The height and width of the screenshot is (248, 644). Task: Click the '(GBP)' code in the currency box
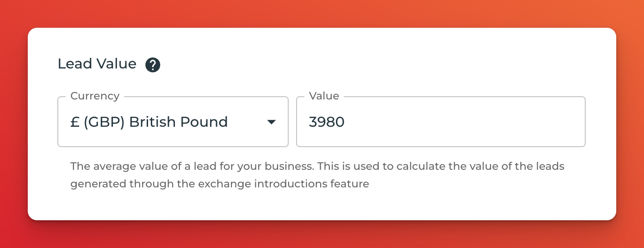pos(104,122)
